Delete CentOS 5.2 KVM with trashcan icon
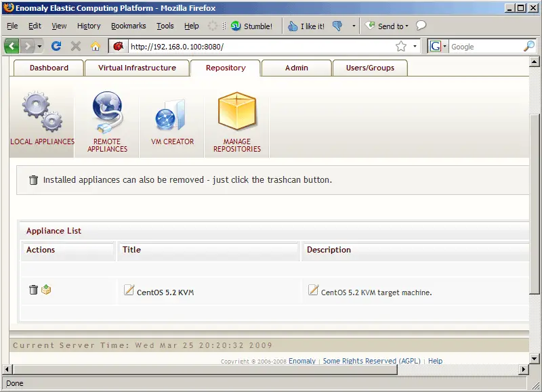 pos(33,290)
